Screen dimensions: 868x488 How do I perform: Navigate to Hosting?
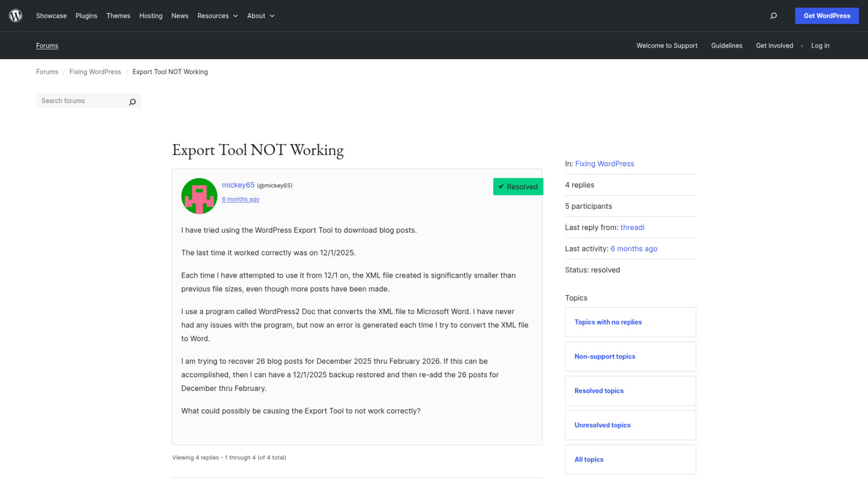point(151,16)
